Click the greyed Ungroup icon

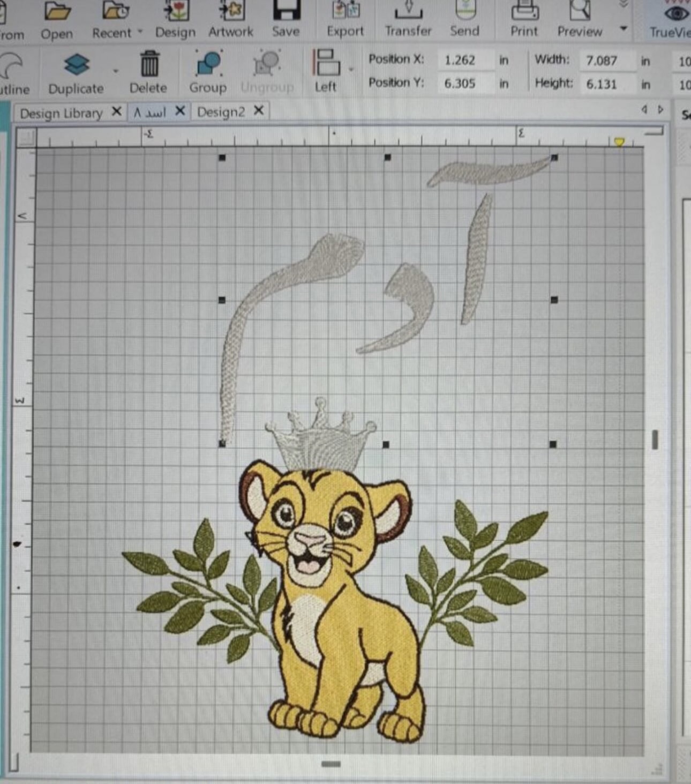click(267, 63)
